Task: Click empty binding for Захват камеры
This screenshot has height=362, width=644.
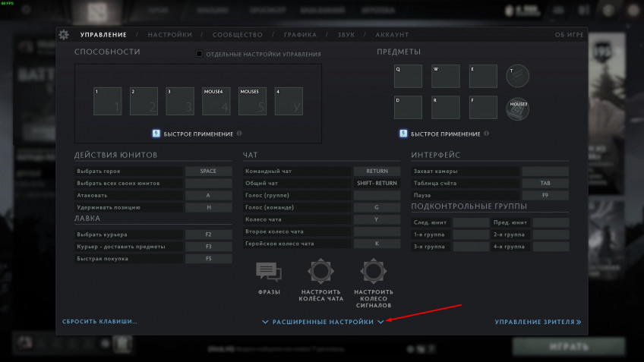Action: tap(545, 172)
